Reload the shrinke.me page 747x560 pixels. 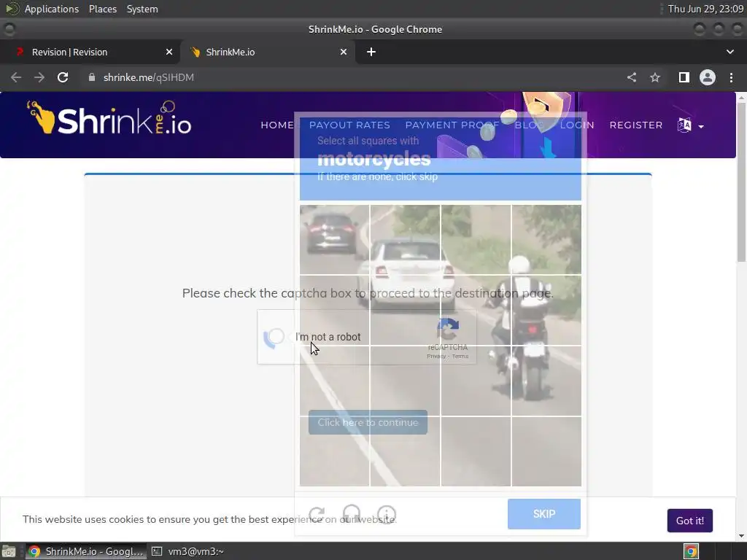[63, 77]
